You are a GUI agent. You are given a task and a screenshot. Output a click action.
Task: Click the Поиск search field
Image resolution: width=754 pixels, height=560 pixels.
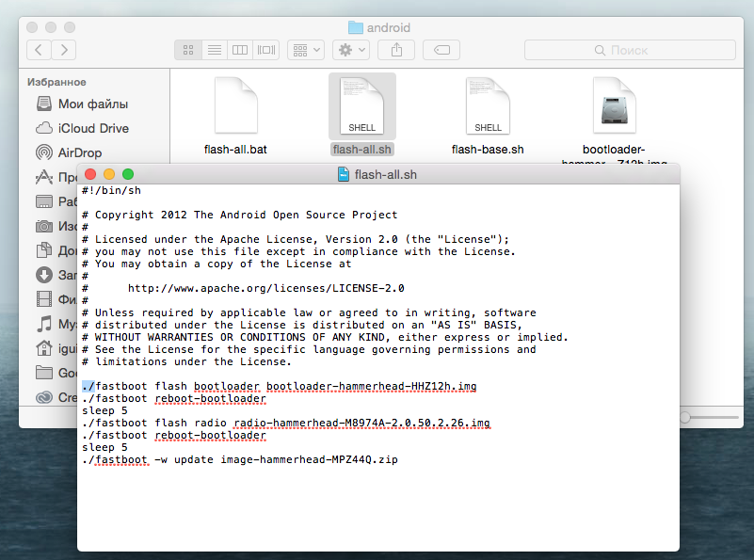pyautogui.click(x=629, y=50)
